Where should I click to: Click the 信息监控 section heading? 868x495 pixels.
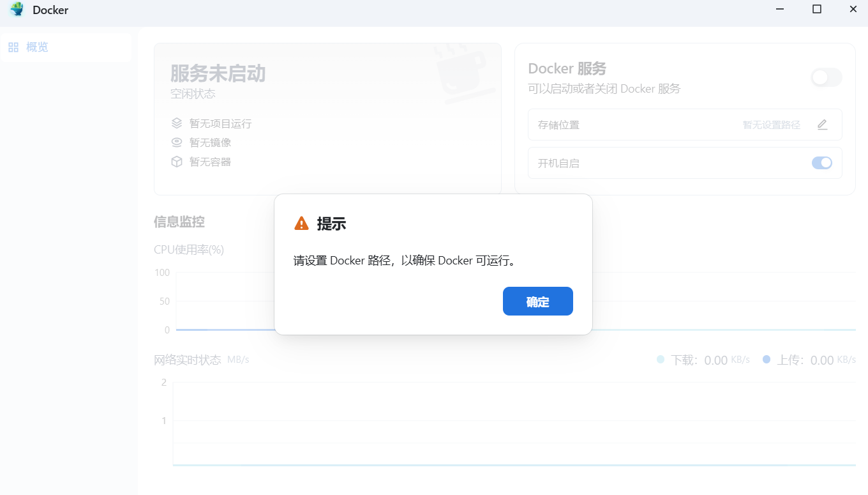click(x=179, y=222)
